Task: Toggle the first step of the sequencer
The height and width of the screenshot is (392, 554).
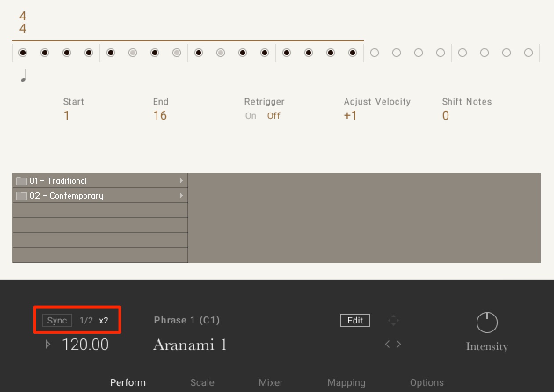Action: tap(23, 53)
